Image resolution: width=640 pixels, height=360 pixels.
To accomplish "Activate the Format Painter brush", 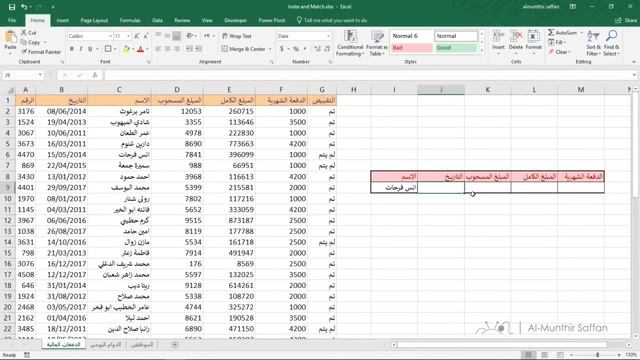I will 41,52.
